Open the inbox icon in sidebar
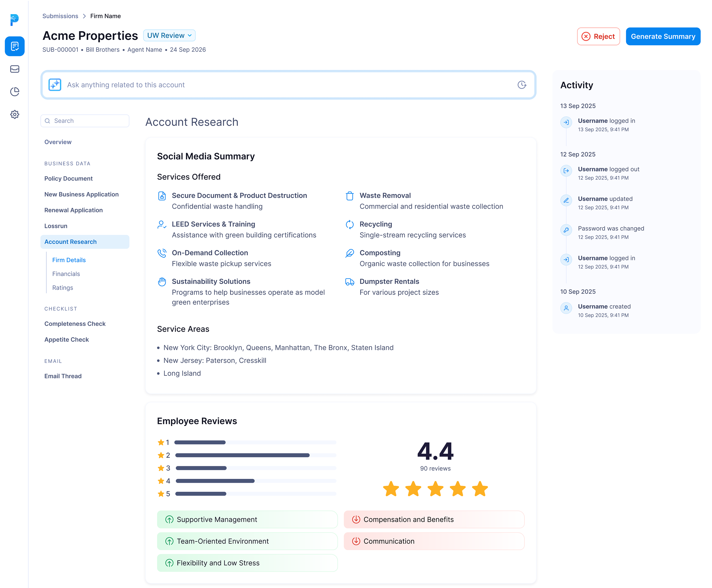Image resolution: width=712 pixels, height=588 pixels. [15, 69]
